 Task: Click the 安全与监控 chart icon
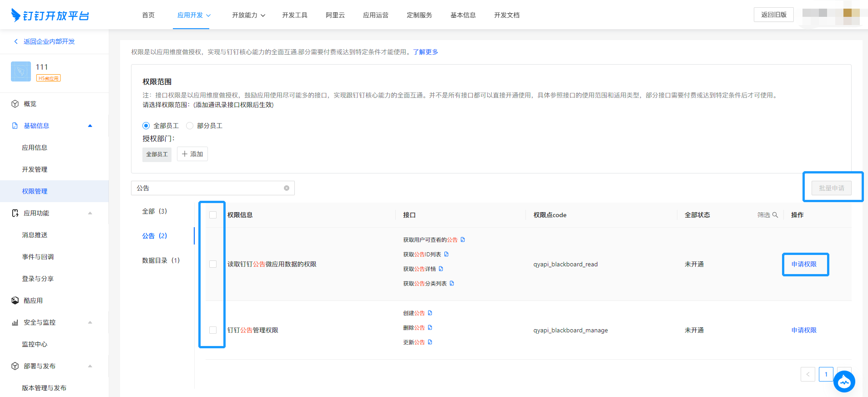point(15,322)
